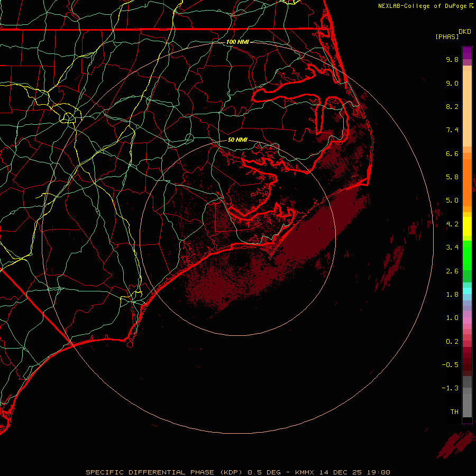The image size is (476, 476).
Task: Click the cyan segment of the color bar
Action: click(467, 291)
